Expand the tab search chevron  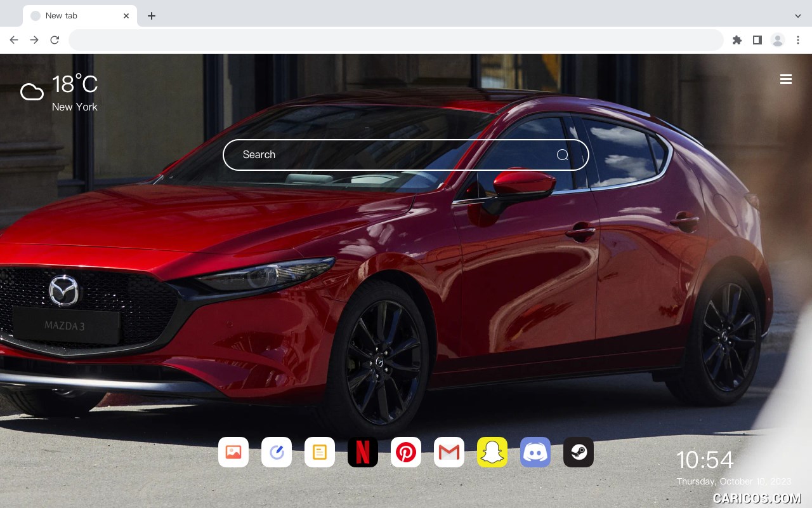[798, 16]
